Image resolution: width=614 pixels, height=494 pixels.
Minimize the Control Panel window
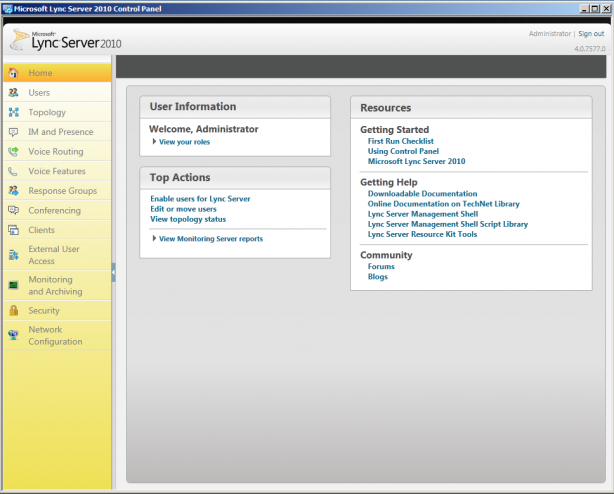click(584, 9)
